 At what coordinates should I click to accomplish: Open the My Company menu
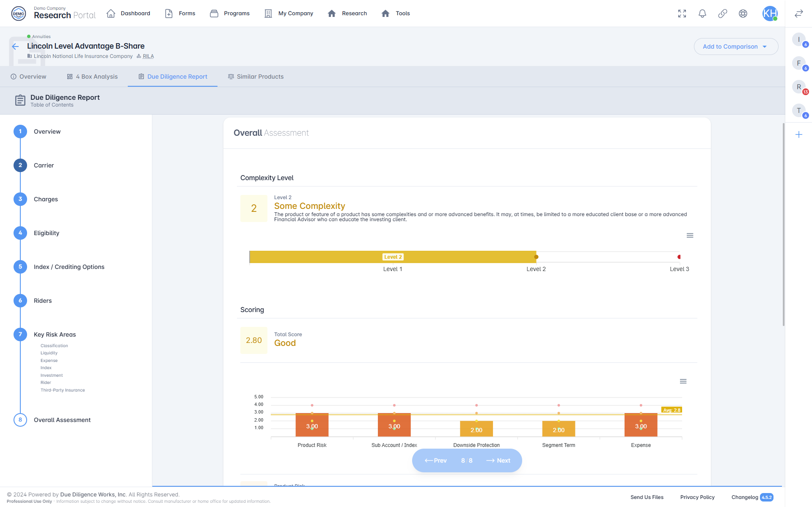289,14
